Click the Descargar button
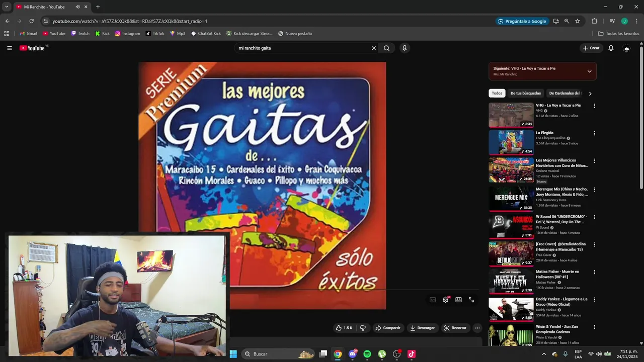 [x=422, y=328]
